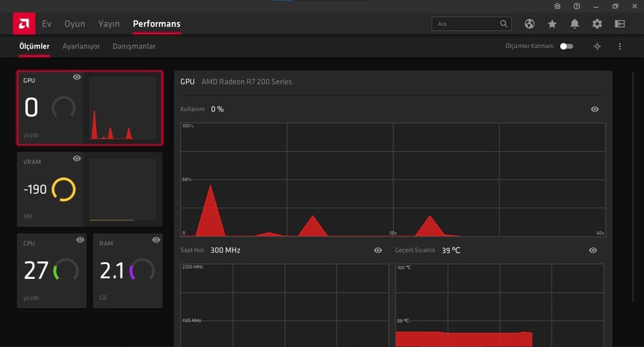Screen dimensions: 644x347
Task: Open the help question mark icon
Action: click(577, 6)
